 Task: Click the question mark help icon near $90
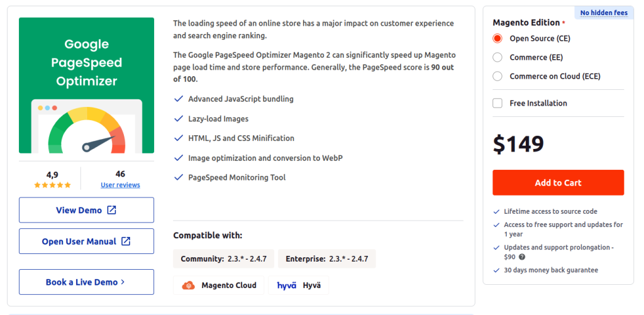(522, 257)
